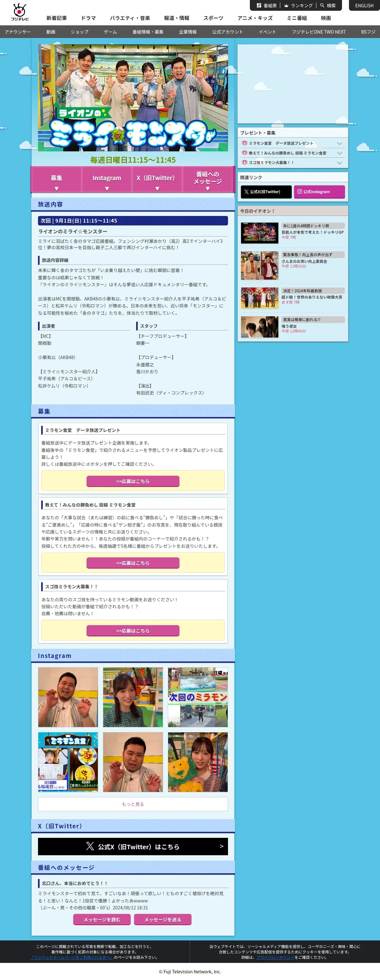Open 嗤う淑女 thumbnail
The image size is (380, 980).
tap(259, 327)
